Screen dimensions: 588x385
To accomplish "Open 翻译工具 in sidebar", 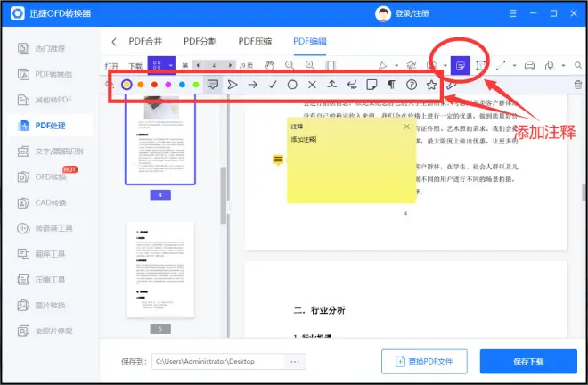I will click(51, 254).
